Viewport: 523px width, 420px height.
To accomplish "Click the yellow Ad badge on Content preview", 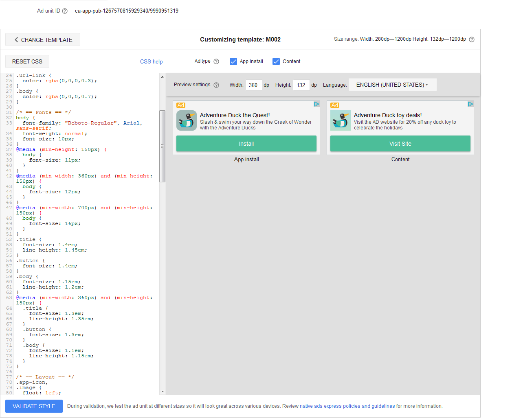I will [x=335, y=105].
